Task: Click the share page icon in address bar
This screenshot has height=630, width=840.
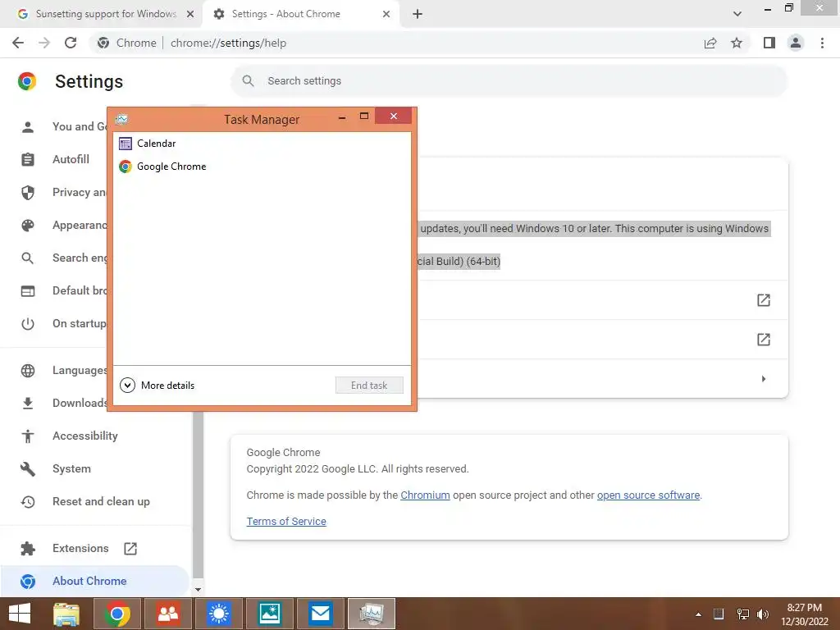Action: click(x=710, y=43)
